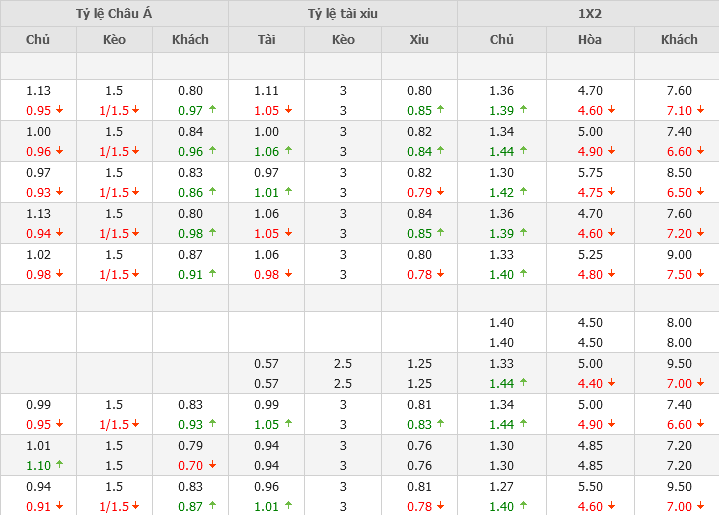Pick the 5.75 draw odds
Screen dimensions: 719x515
[x=590, y=172]
